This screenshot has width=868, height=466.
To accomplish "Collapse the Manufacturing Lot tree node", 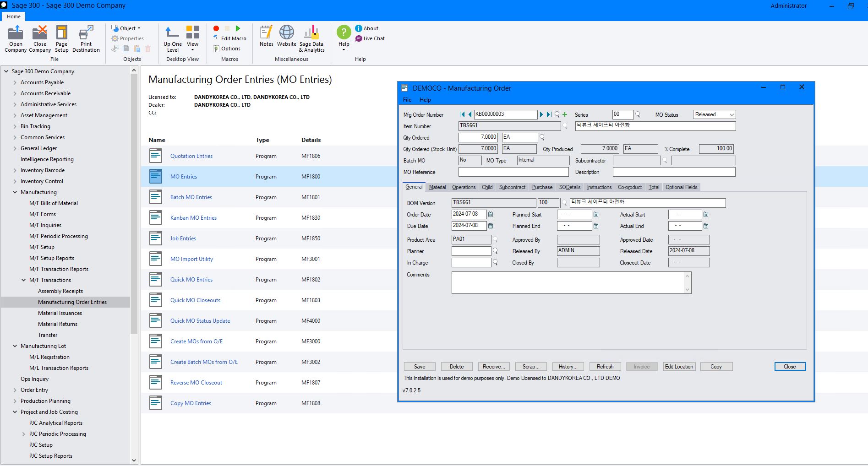I will 15,346.
